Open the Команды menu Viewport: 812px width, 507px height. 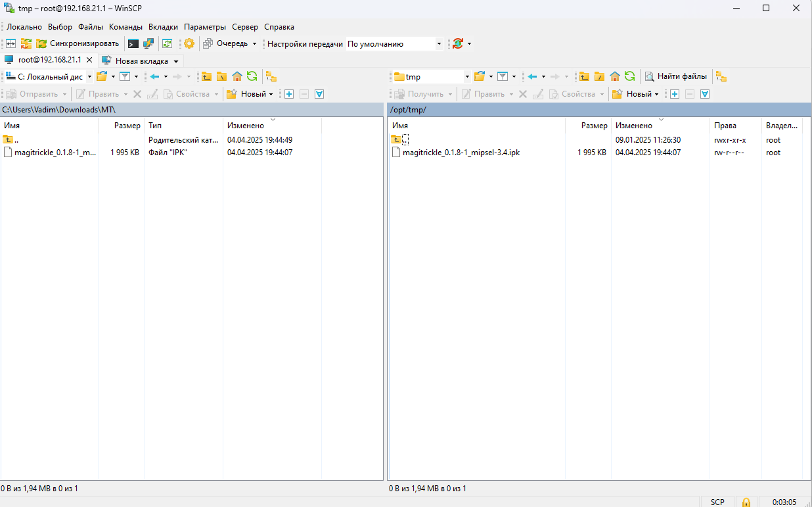coord(125,27)
